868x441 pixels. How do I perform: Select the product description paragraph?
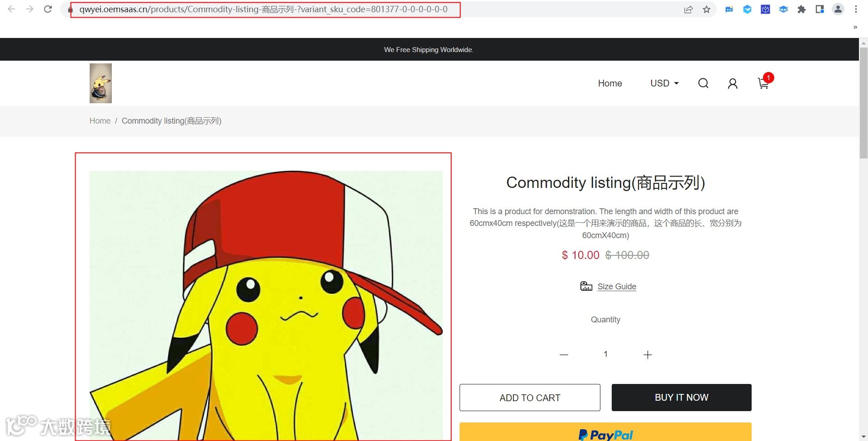tap(605, 223)
